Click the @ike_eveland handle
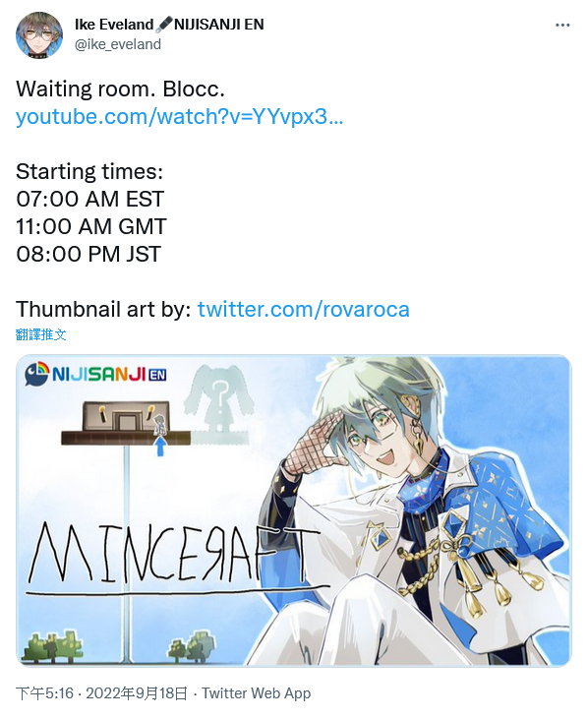 pyautogui.click(x=118, y=44)
